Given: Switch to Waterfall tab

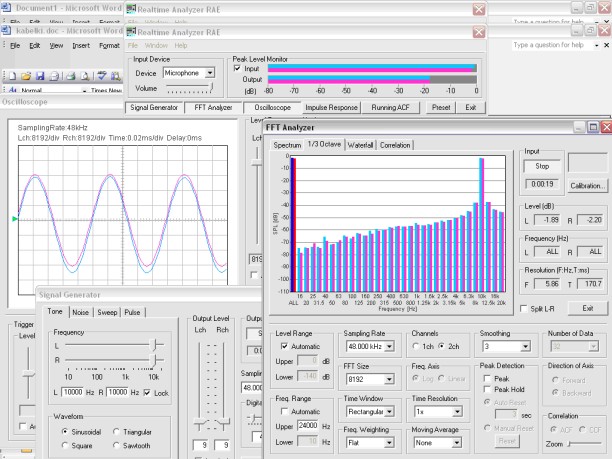Looking at the screenshot, I should click(360, 145).
